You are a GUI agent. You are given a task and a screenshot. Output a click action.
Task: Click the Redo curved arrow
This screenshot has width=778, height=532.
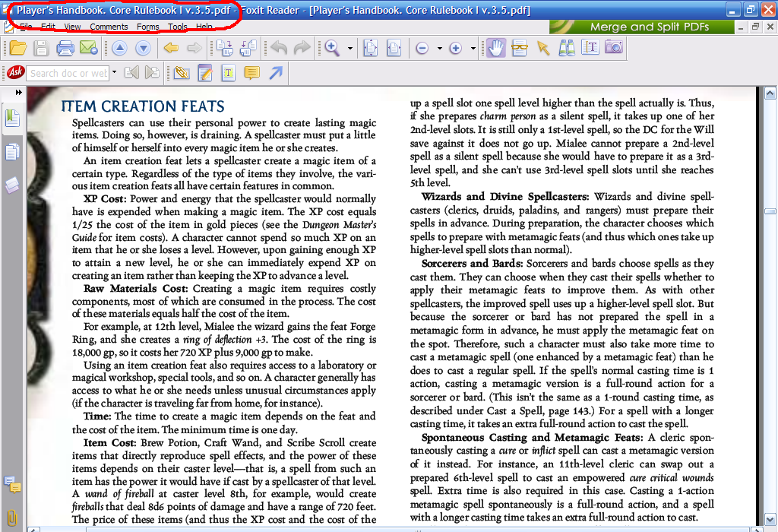(302, 48)
